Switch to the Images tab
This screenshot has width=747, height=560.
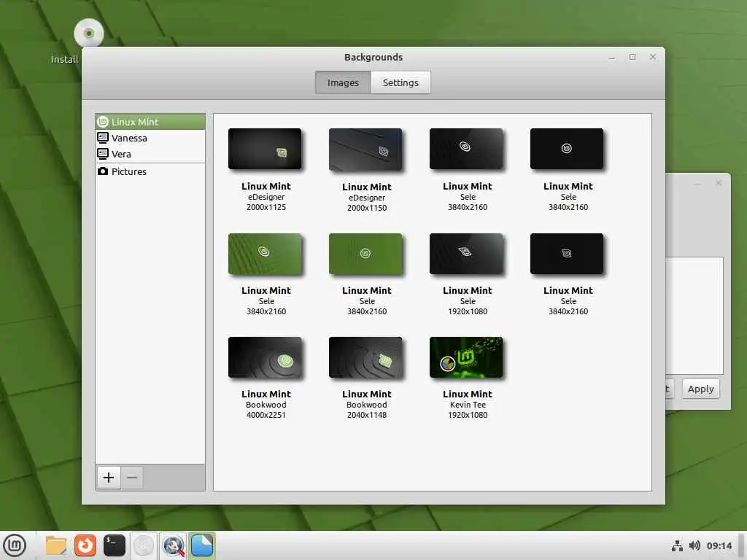[343, 82]
